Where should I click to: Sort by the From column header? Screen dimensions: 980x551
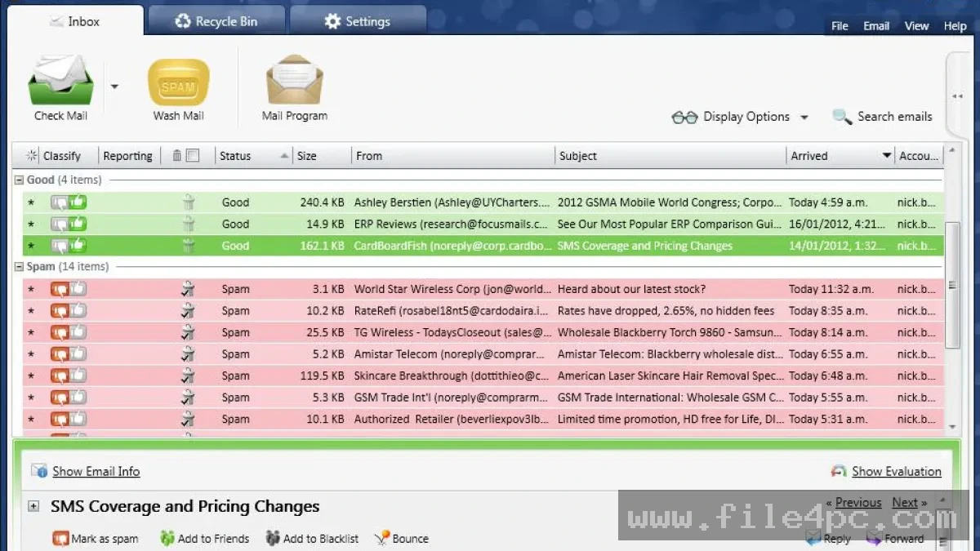[x=452, y=156]
